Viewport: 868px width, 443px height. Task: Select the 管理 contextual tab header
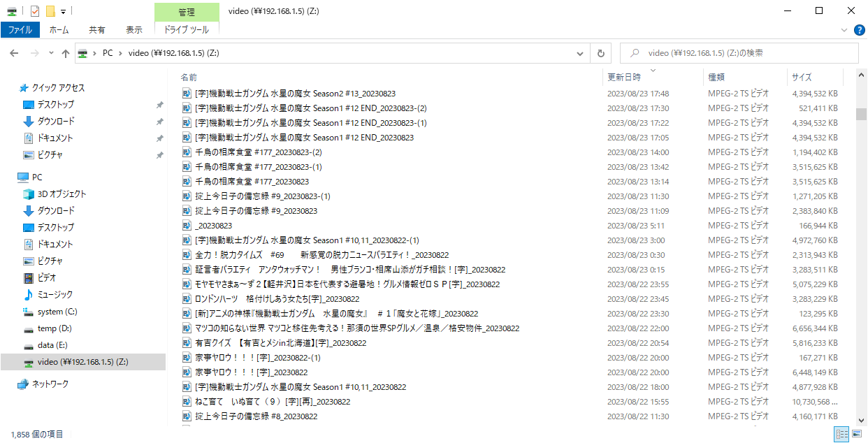tap(187, 12)
